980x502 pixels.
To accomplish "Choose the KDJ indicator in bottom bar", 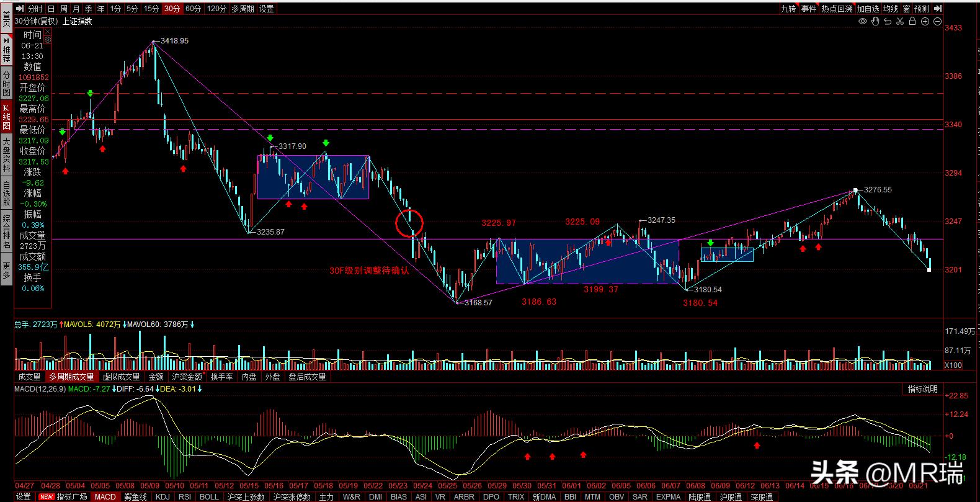I will pos(163,496).
